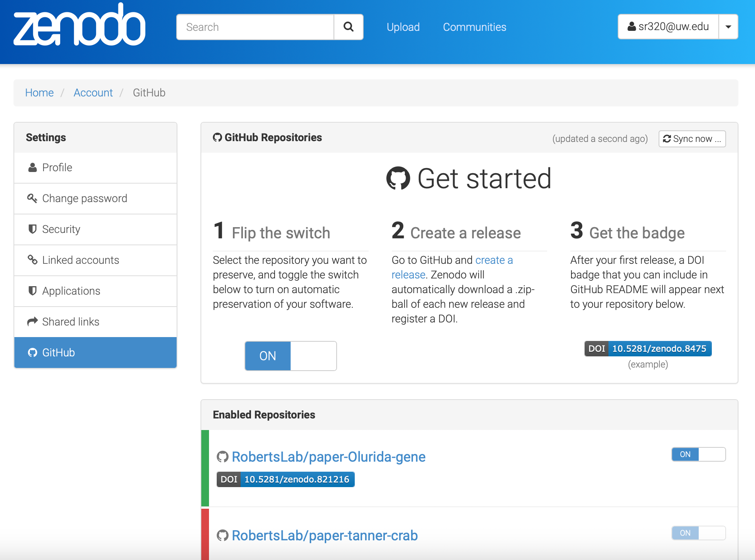The height and width of the screenshot is (560, 755).
Task: Open GitHub settings in sidebar
Action: pyautogui.click(x=96, y=353)
